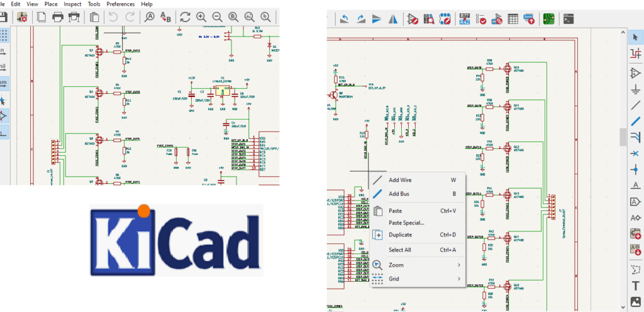The height and width of the screenshot is (312, 644).
Task: Activate the Highlight Net tool
Action: pyautogui.click(x=636, y=53)
